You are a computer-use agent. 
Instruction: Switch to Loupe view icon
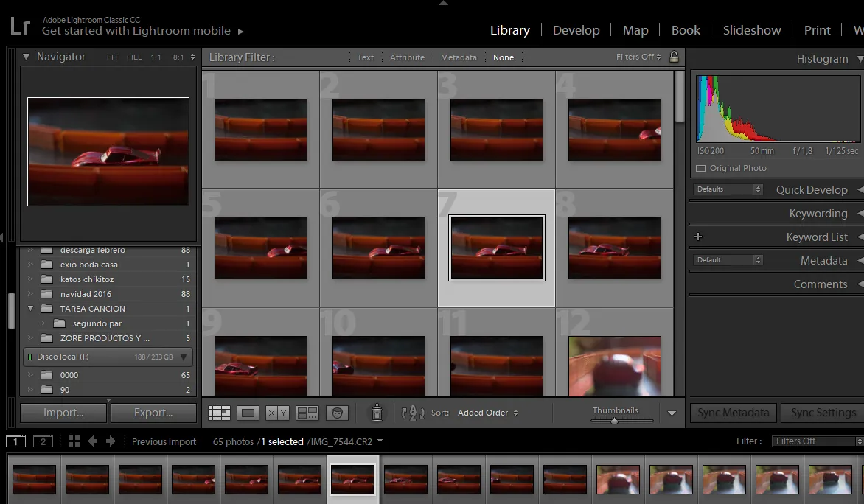tap(248, 413)
